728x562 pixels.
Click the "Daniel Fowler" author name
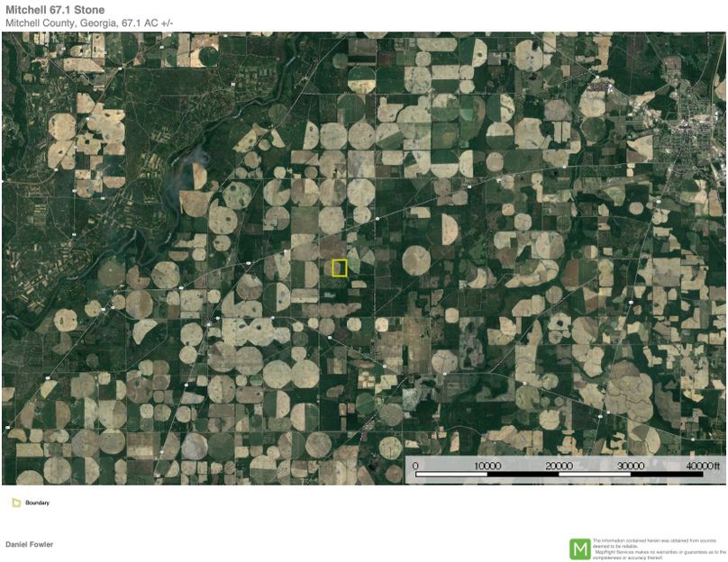pos(29,545)
